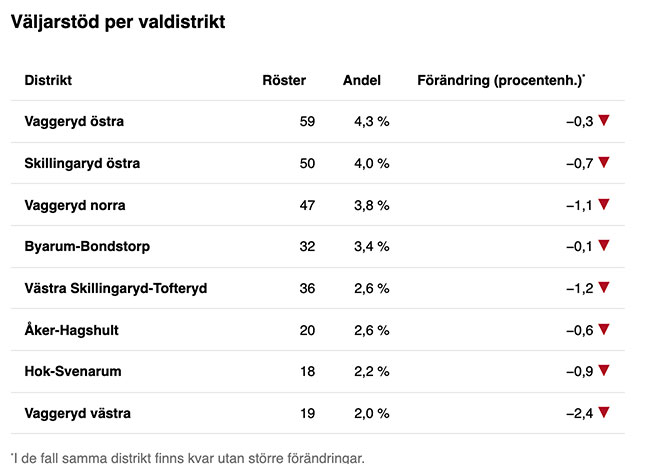653x464 pixels.
Task: Click red down arrow in Hok-Svenarum row
Action: (x=604, y=371)
